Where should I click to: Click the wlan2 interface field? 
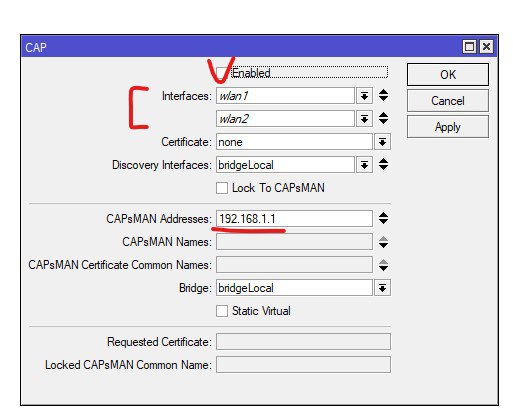pyautogui.click(x=285, y=119)
